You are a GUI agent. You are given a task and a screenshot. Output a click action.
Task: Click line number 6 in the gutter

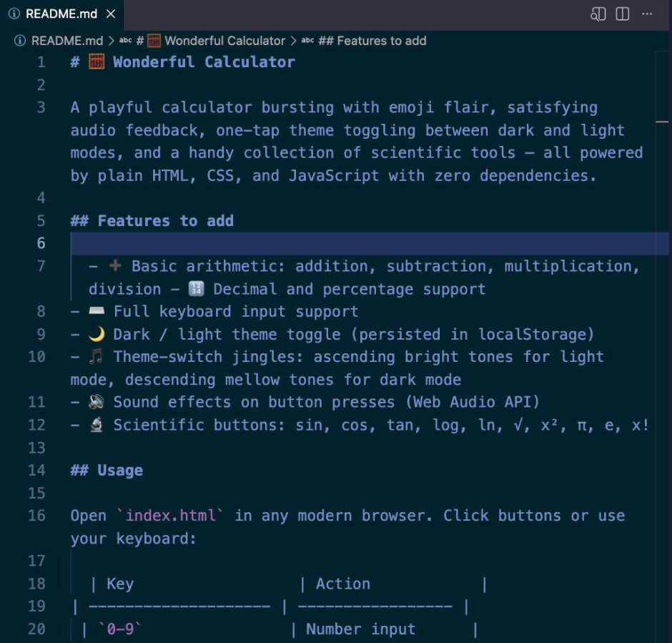41,243
